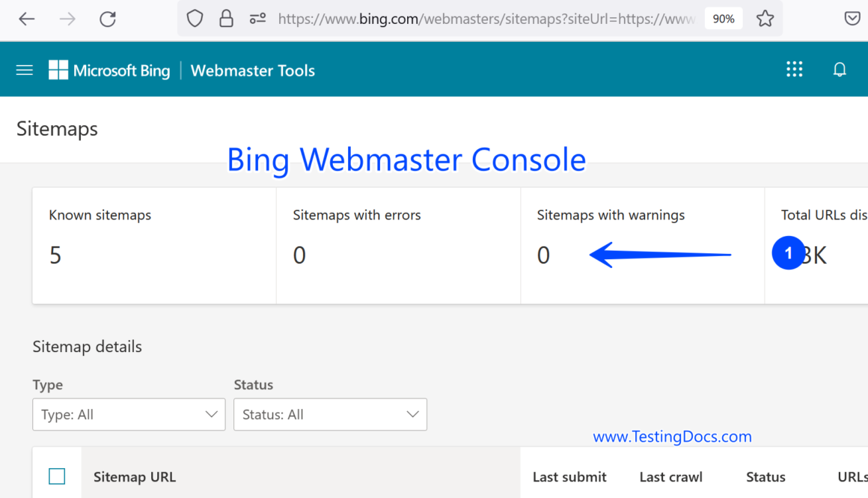Click the Known sitemaps card

coord(154,246)
